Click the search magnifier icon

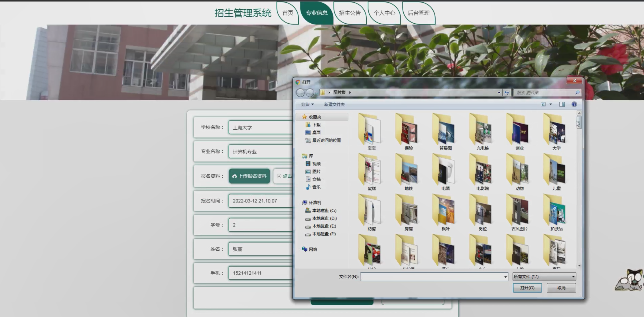pos(577,93)
